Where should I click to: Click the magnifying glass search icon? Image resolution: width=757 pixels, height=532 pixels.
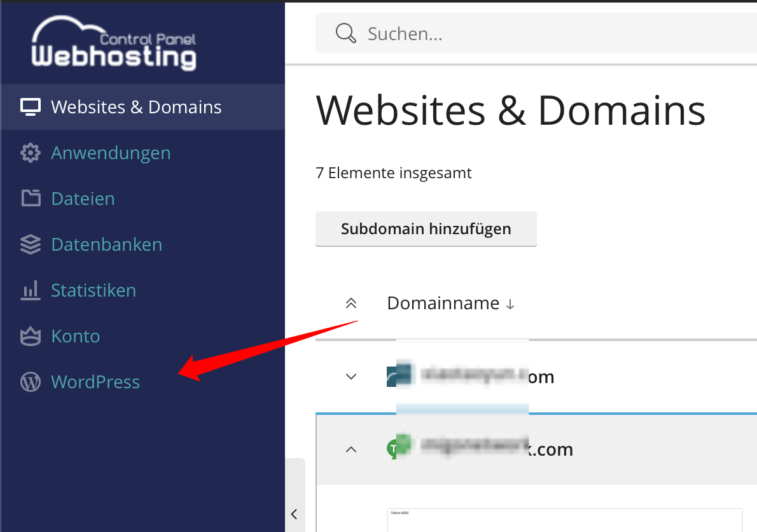click(345, 32)
